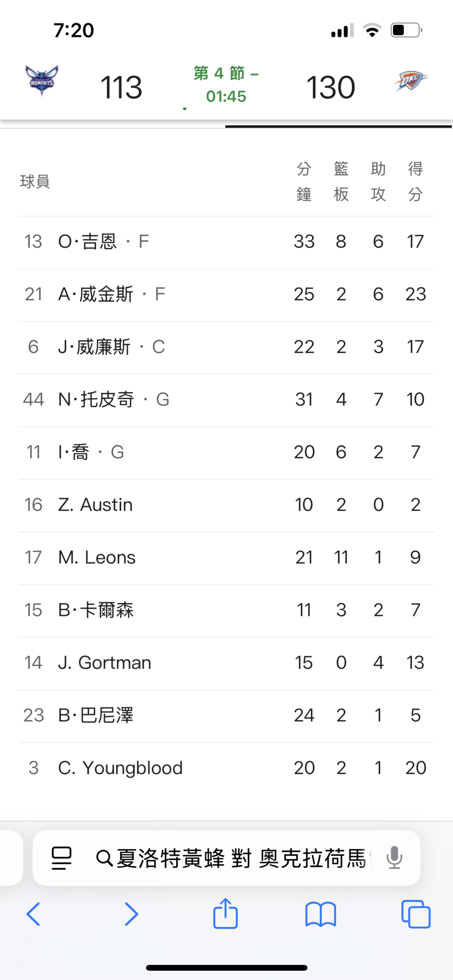Screen dimensions: 453x980
Task: Show all open Safari tabs
Action: click(x=416, y=914)
